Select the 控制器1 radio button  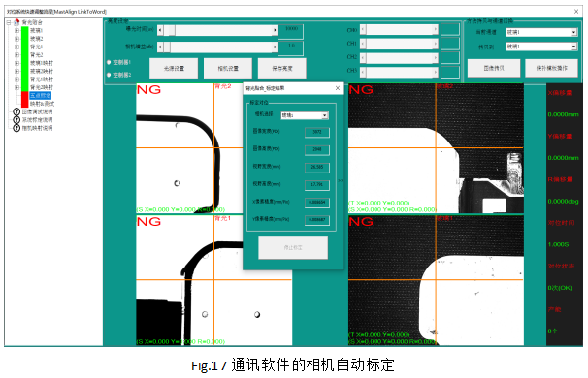tap(109, 63)
